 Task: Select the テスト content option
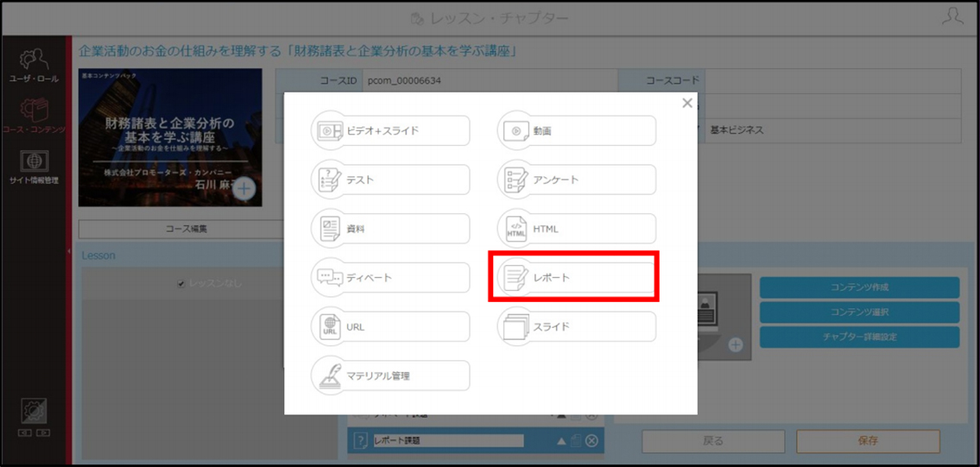coord(390,180)
